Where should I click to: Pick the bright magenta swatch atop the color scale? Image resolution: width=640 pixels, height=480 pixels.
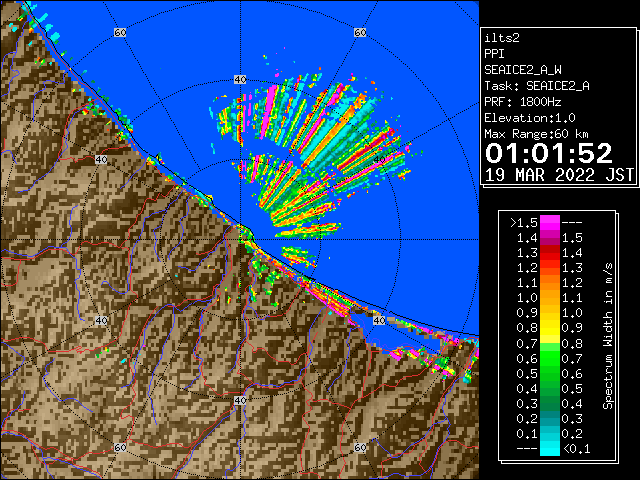pyautogui.click(x=550, y=222)
